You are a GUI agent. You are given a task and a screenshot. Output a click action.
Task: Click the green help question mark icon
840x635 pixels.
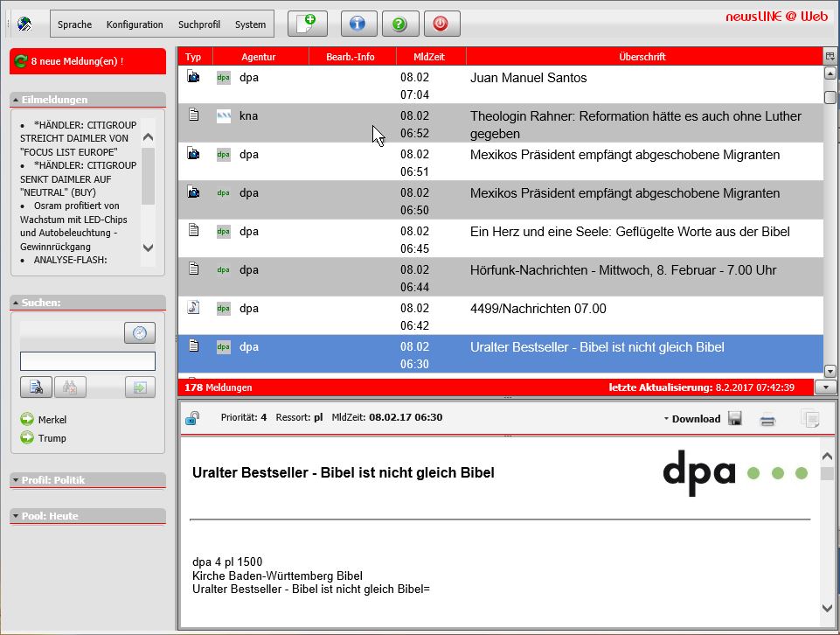click(x=399, y=24)
